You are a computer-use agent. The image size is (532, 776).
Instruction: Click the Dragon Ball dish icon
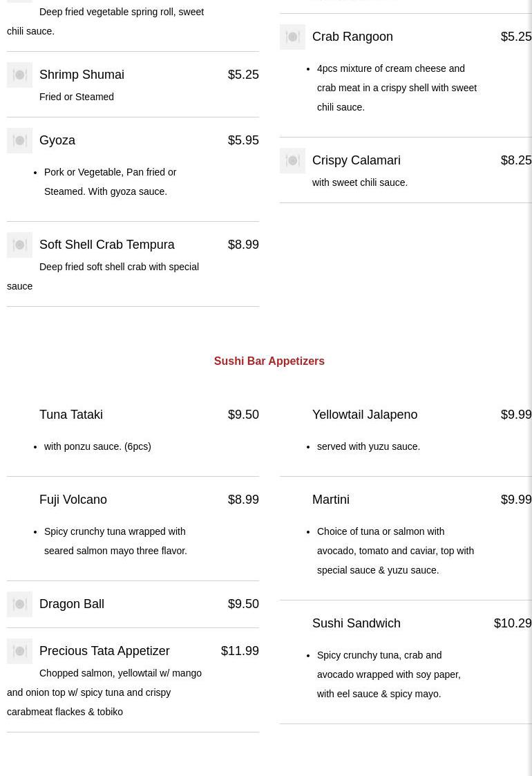point(19,604)
